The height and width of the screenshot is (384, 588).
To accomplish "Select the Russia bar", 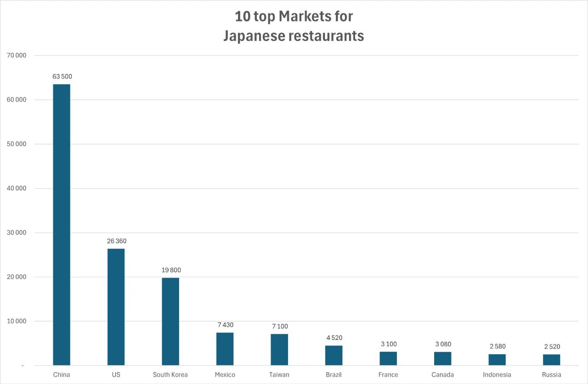I will coord(551,360).
